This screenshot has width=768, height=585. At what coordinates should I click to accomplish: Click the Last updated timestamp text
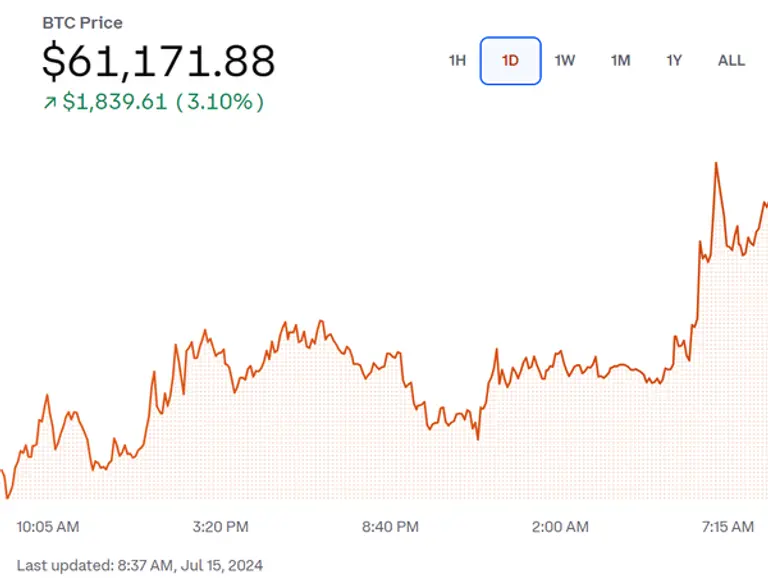pos(140,566)
